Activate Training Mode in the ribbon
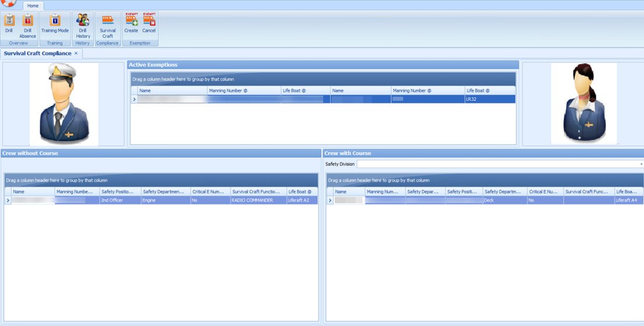The width and height of the screenshot is (644, 326). (55, 24)
